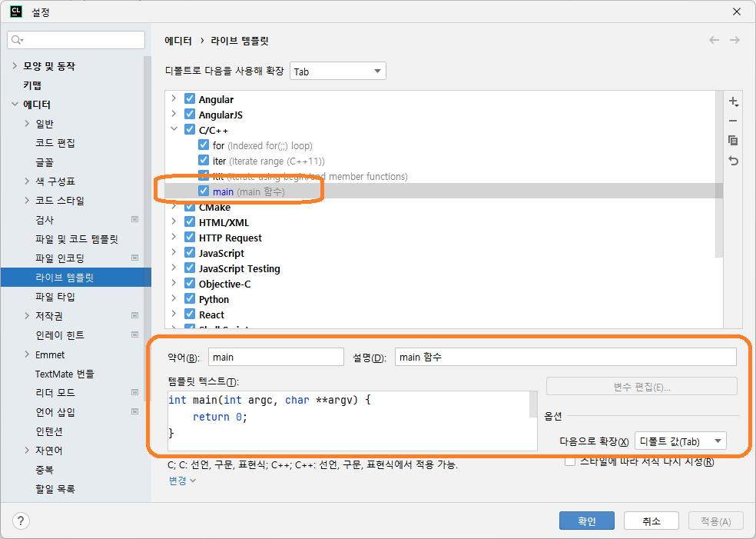Expand the Angular template group
The image size is (756, 539).
(x=174, y=98)
